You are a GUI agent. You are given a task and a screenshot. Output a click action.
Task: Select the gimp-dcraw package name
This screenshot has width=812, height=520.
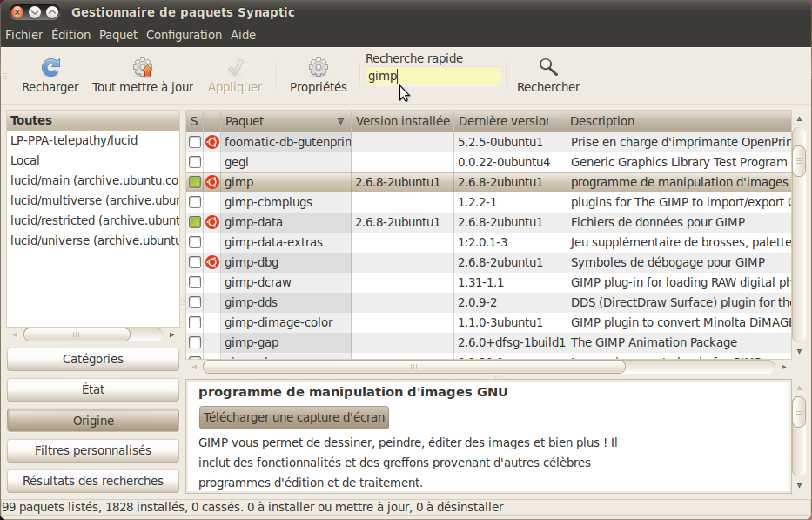point(258,282)
